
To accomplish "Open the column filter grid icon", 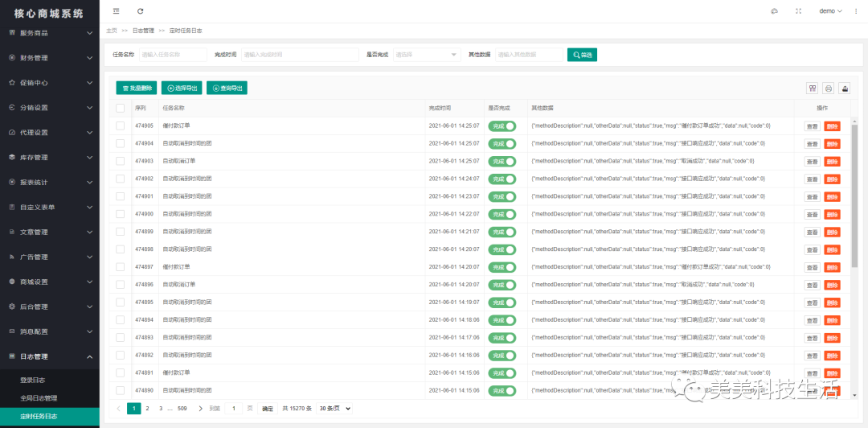I will pyautogui.click(x=812, y=88).
